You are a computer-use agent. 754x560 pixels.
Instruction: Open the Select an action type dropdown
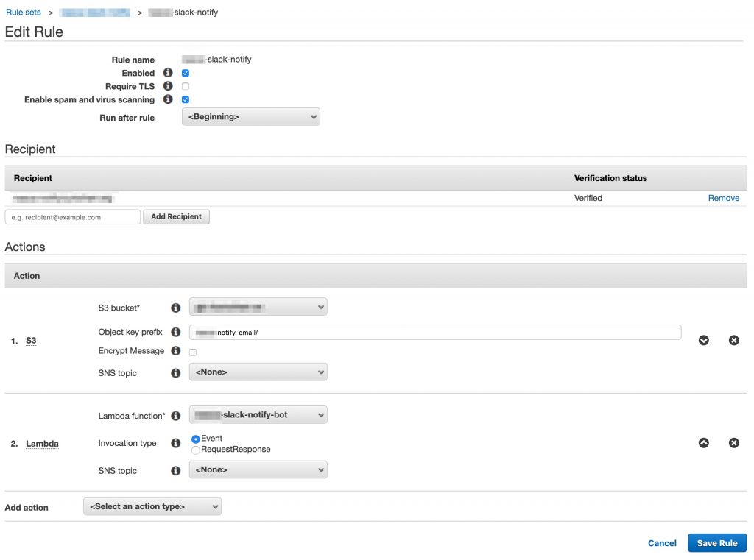tap(152, 506)
